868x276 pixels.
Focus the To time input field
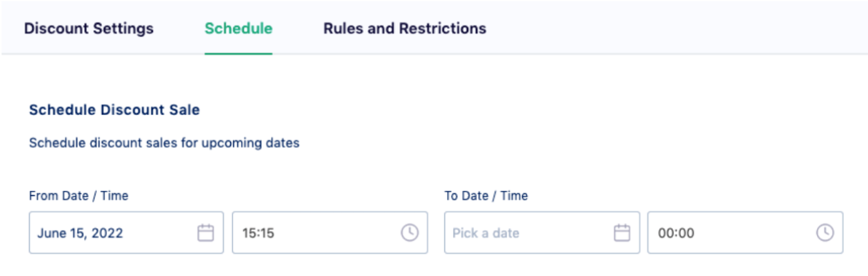(745, 233)
